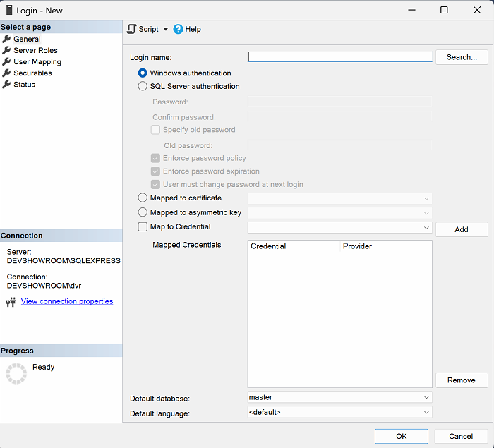Click the Script toolbar icon
Screen dimensions: 494x448
click(x=131, y=29)
